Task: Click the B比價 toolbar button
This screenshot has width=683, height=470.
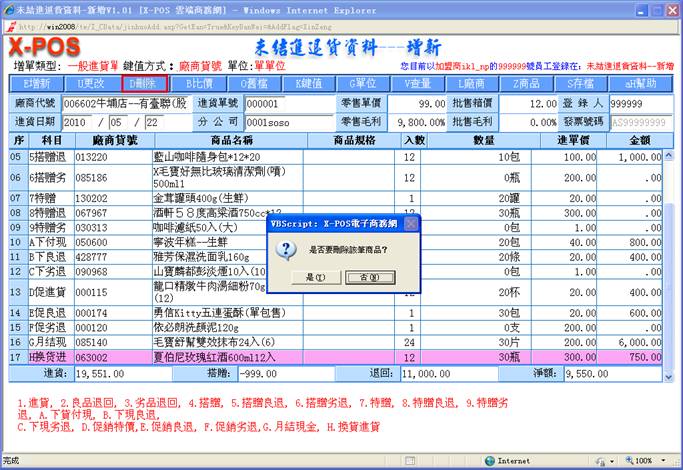Action: 199,83
